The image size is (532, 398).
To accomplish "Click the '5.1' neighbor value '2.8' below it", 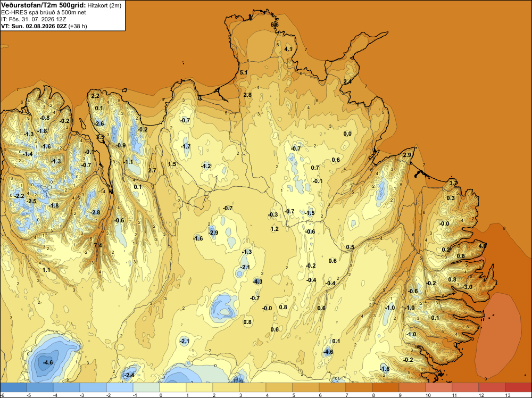I will click(247, 95).
